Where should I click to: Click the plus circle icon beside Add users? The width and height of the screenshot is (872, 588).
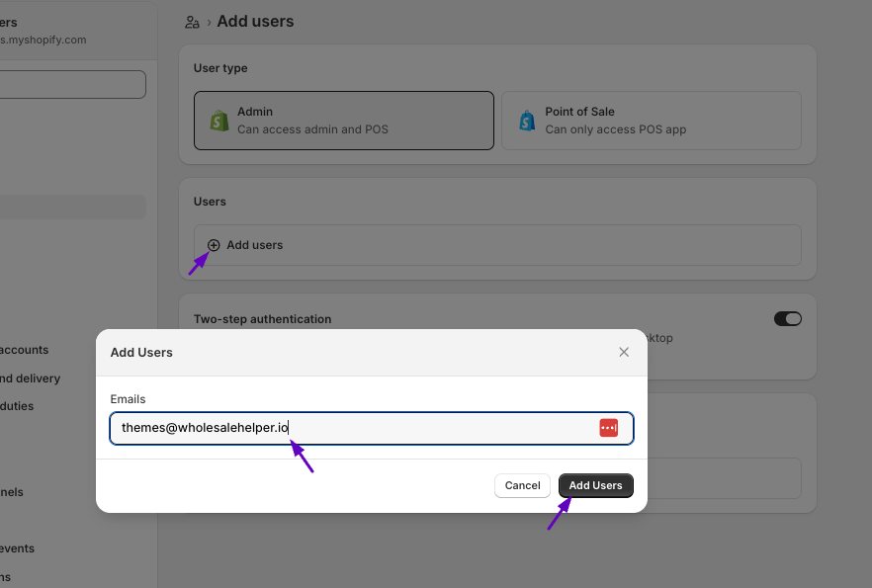(214, 245)
